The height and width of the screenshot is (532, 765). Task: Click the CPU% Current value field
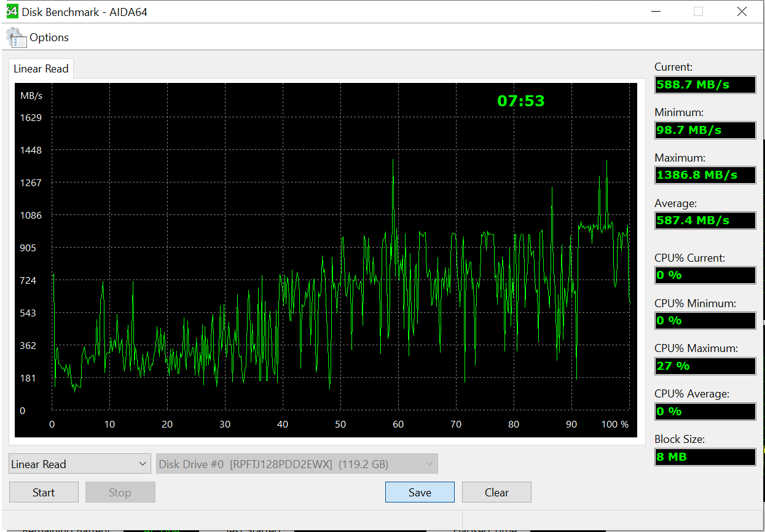(705, 275)
